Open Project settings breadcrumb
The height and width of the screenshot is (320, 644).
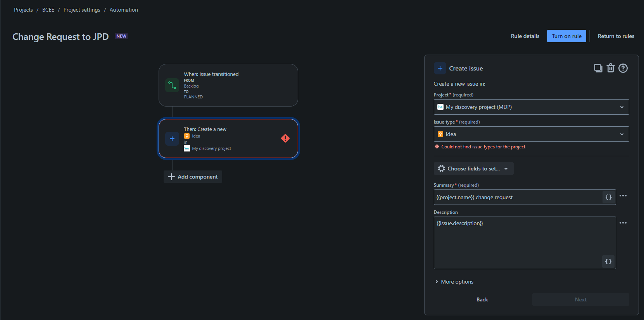(x=82, y=10)
